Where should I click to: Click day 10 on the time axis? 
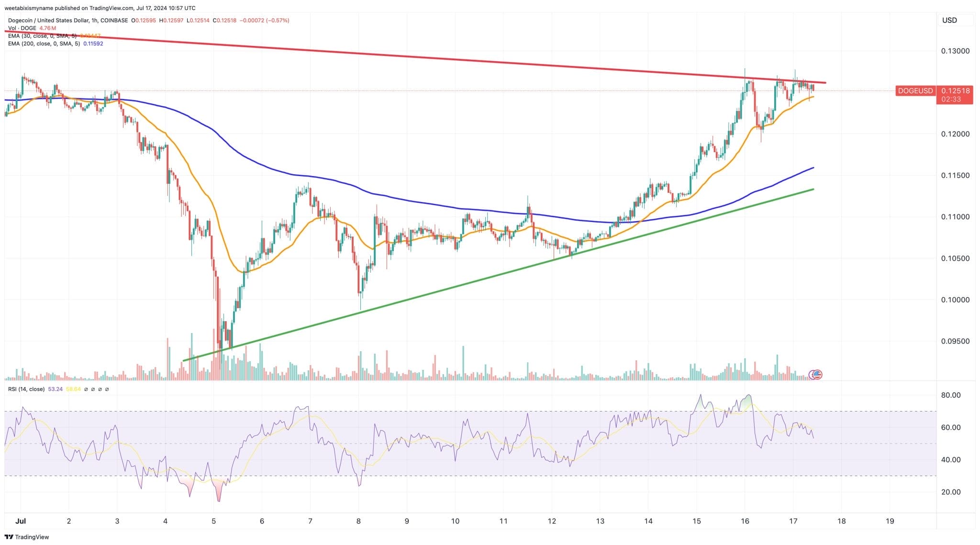(x=455, y=521)
